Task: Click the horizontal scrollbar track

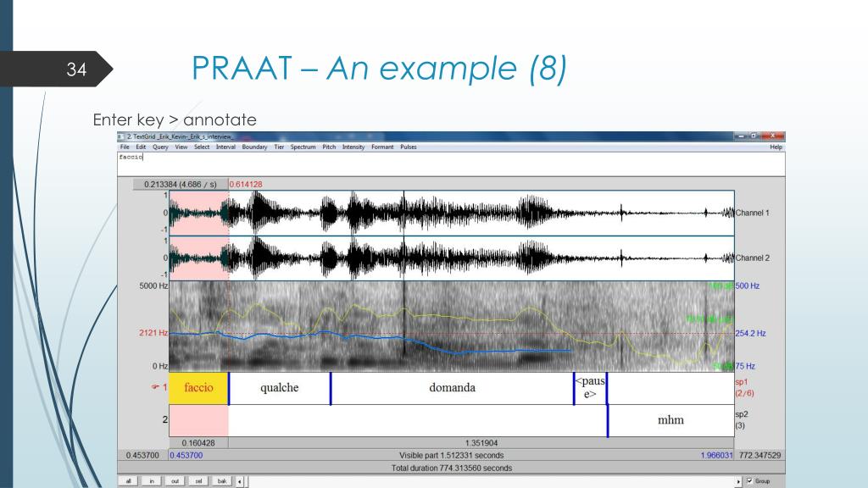Action: click(x=490, y=482)
